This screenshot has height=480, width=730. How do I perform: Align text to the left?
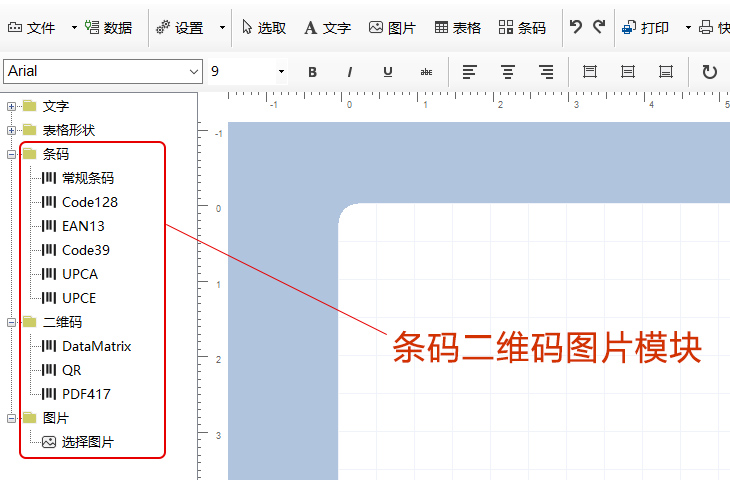coord(470,72)
